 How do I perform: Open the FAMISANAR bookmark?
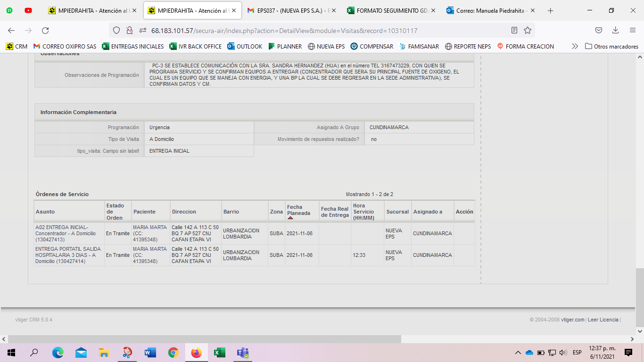pyautogui.click(x=419, y=46)
